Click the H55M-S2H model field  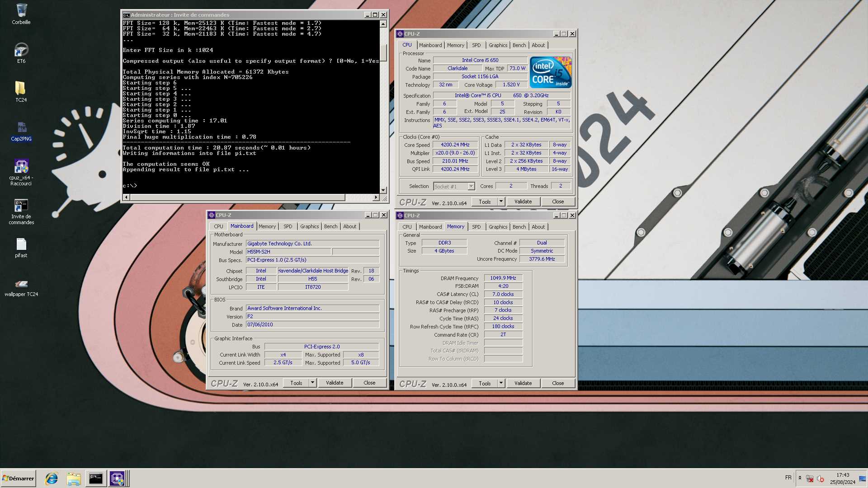coord(288,252)
